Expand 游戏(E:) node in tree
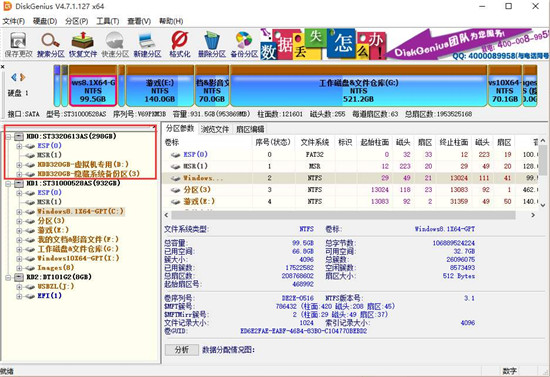 [x=19, y=230]
